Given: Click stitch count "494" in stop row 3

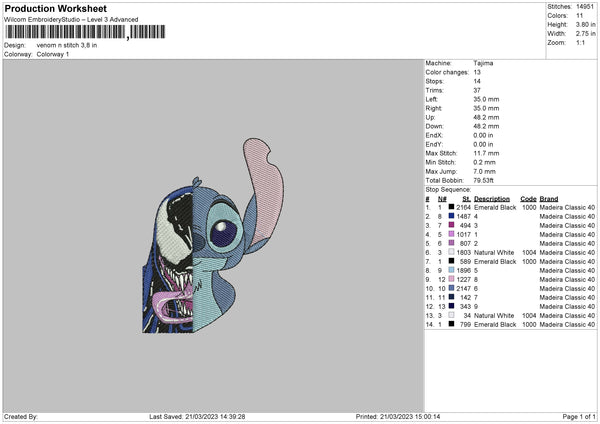Looking at the screenshot, I should 465,225.
